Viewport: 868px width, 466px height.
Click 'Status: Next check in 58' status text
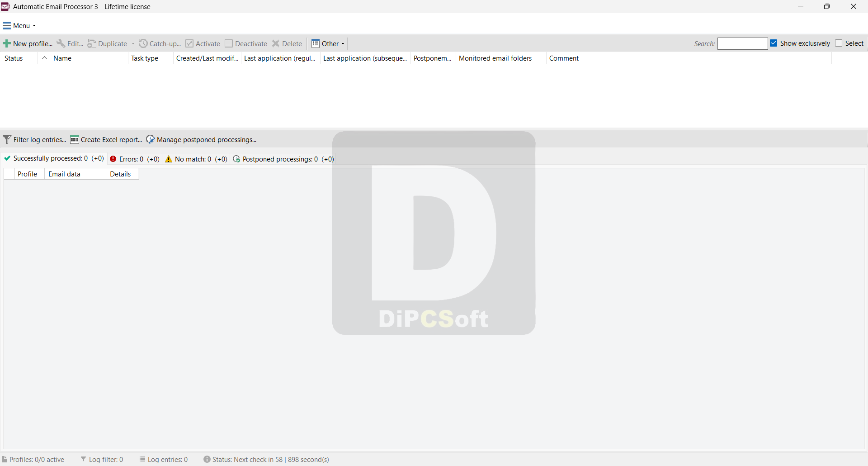click(x=247, y=460)
